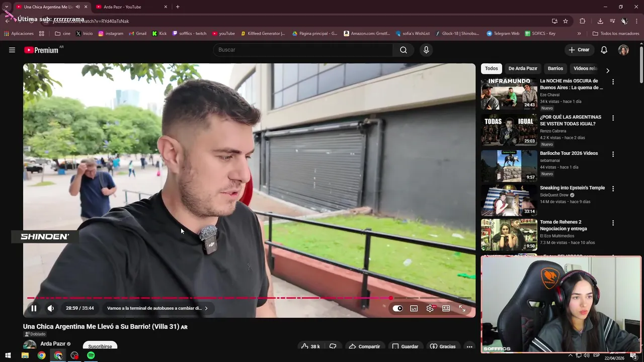Enter fullscreen video mode
The height and width of the screenshot is (362, 644).
pos(462,308)
